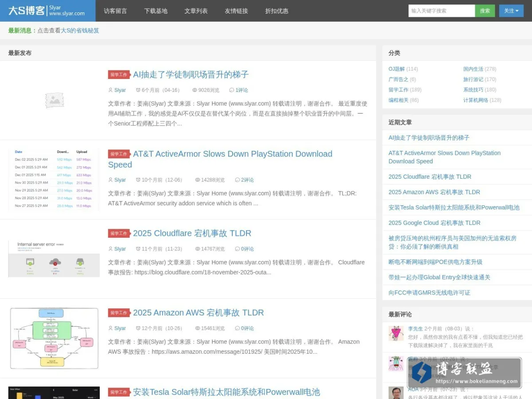
Task: Open the 2025 Cloudflare 宕机事故 post title in the main list
Action: (x=192, y=233)
